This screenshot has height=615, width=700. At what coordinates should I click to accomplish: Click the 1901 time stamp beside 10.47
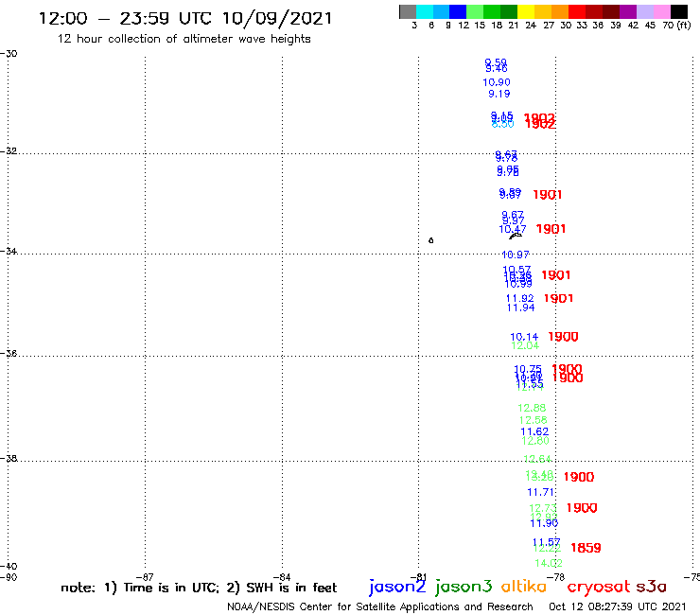click(551, 229)
